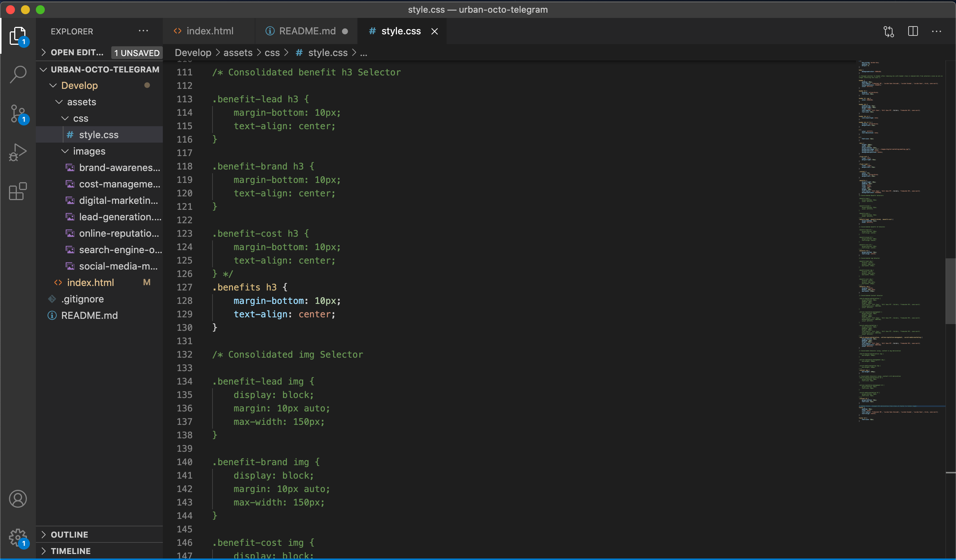Click Explorer more actions ellipsis

tap(143, 31)
